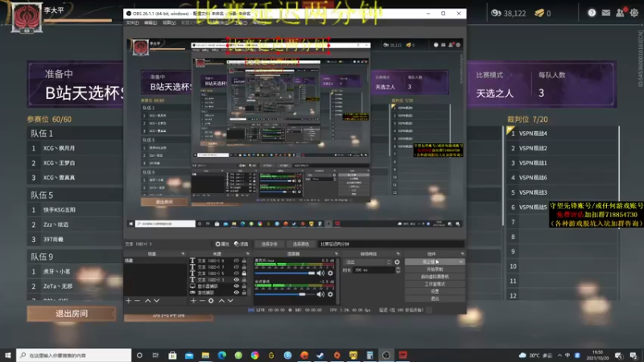Click the 工作室模式 studio mode button
The image size is (644, 362).
pyautogui.click(x=435, y=284)
